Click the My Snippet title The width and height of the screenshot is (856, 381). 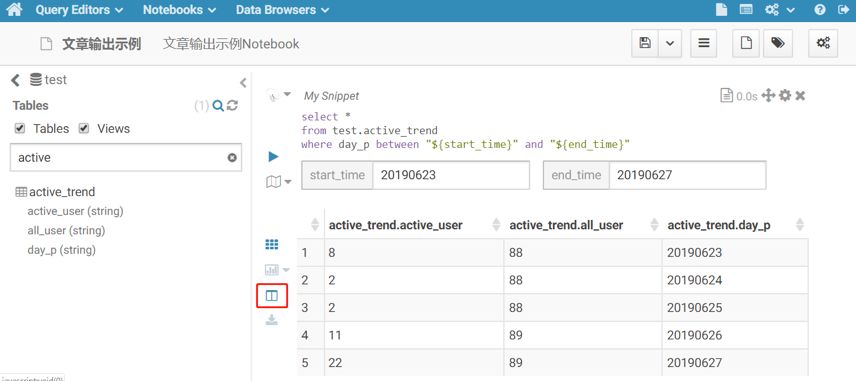tap(331, 96)
